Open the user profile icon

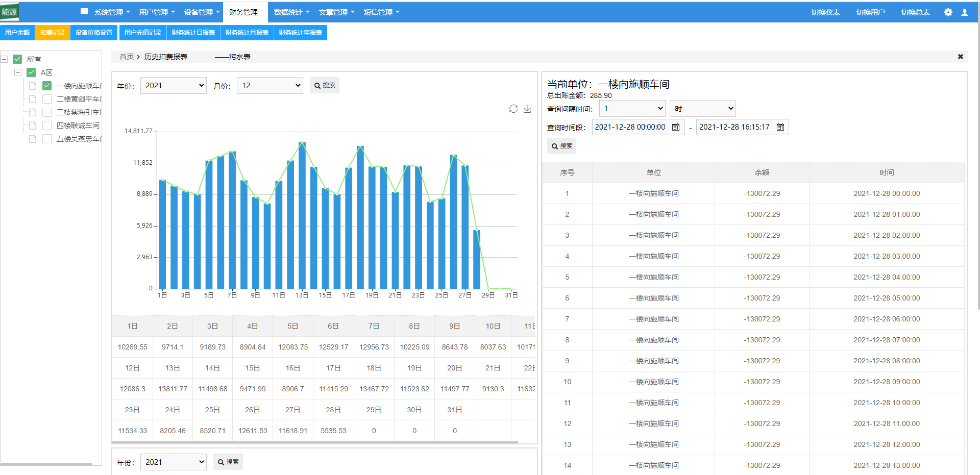coord(965,12)
